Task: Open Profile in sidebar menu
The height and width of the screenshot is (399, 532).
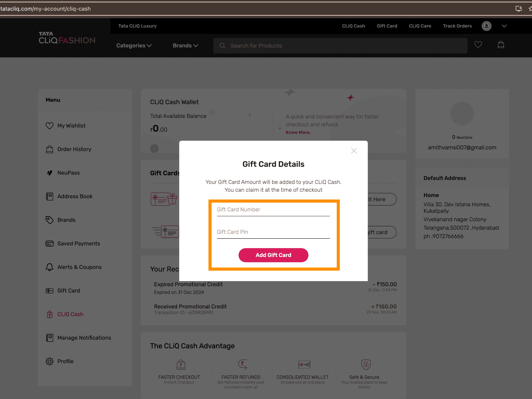Action: [65, 361]
